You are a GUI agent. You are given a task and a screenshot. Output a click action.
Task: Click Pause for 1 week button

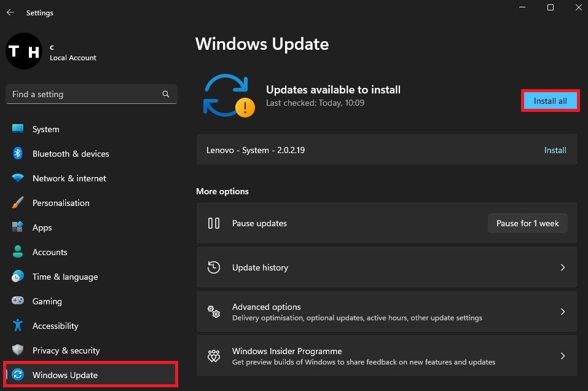[x=527, y=223]
